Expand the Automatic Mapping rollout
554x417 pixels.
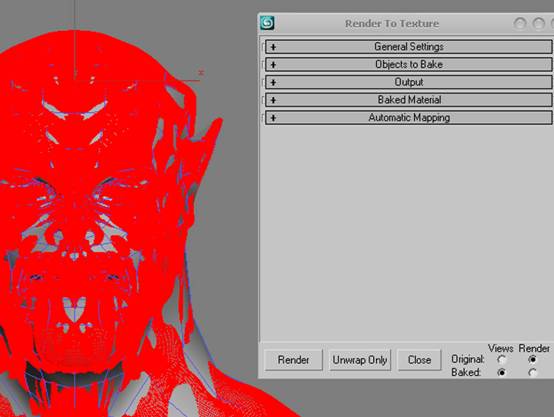[x=408, y=117]
